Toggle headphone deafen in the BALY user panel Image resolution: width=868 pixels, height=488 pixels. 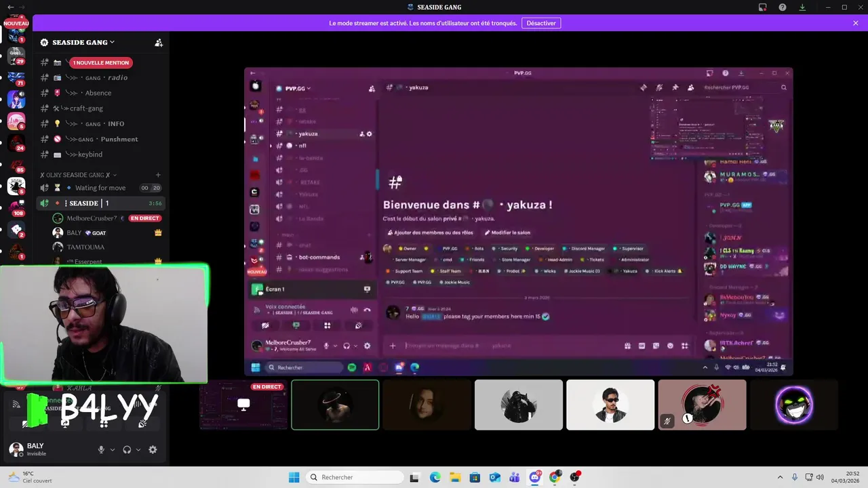click(x=127, y=449)
